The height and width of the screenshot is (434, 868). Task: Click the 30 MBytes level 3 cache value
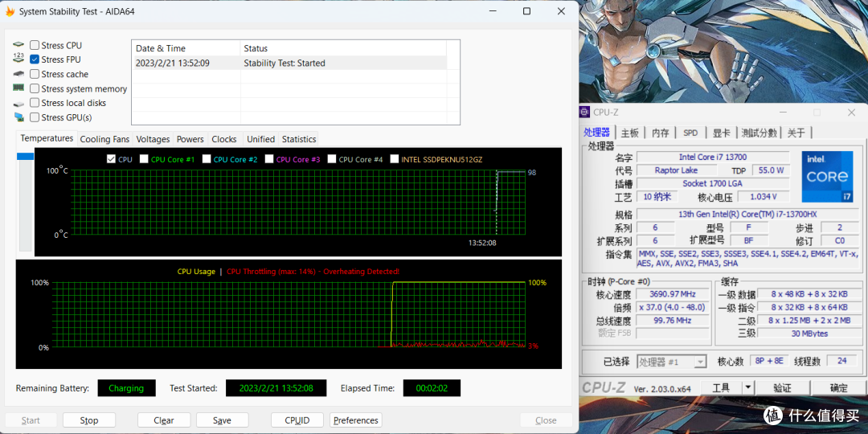(x=809, y=334)
